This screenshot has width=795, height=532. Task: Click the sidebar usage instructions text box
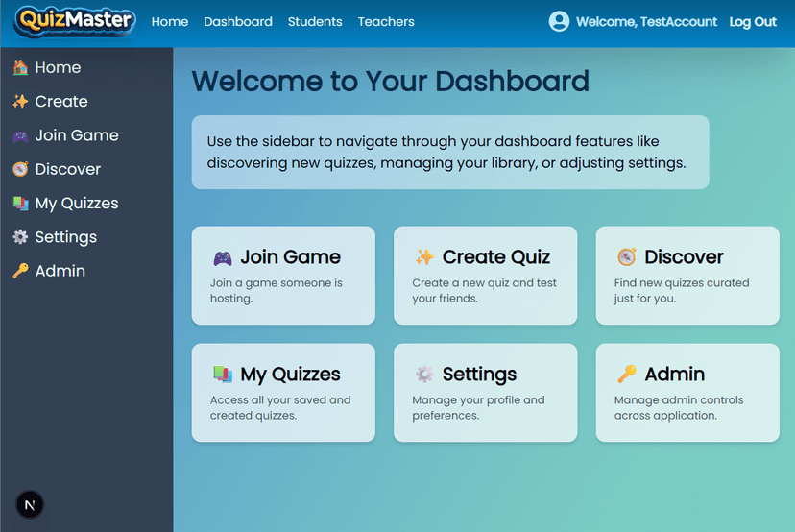450,152
